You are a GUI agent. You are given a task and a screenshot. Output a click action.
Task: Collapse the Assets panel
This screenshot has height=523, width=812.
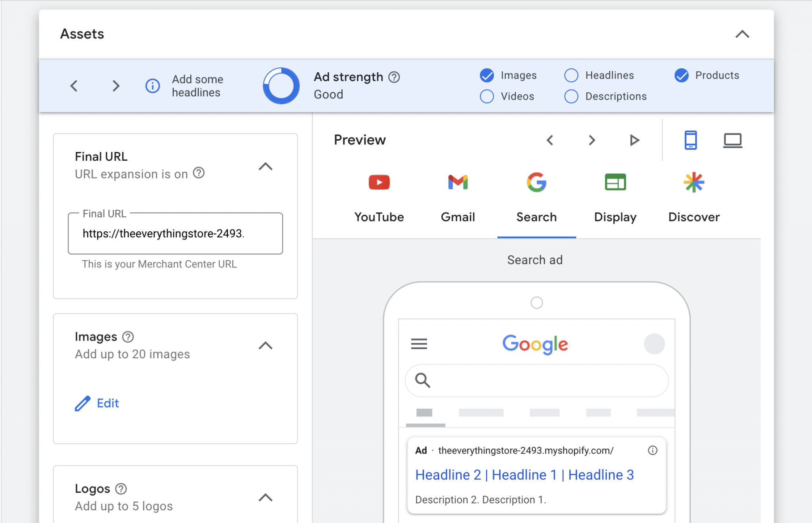click(x=742, y=34)
